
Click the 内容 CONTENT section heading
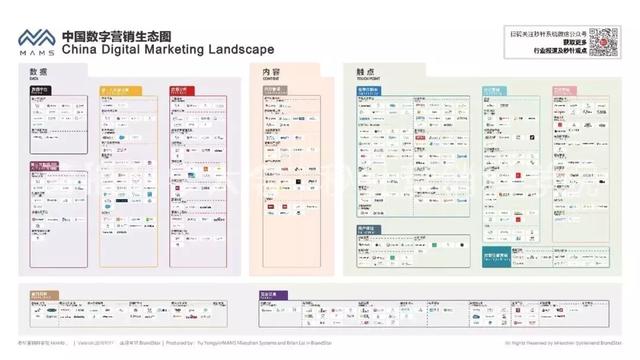pos(271,73)
